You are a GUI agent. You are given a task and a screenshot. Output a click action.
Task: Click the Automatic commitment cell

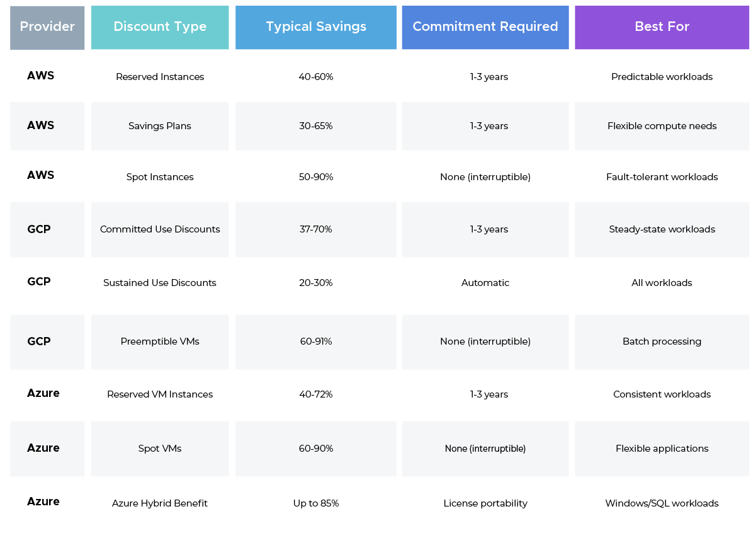tap(485, 282)
